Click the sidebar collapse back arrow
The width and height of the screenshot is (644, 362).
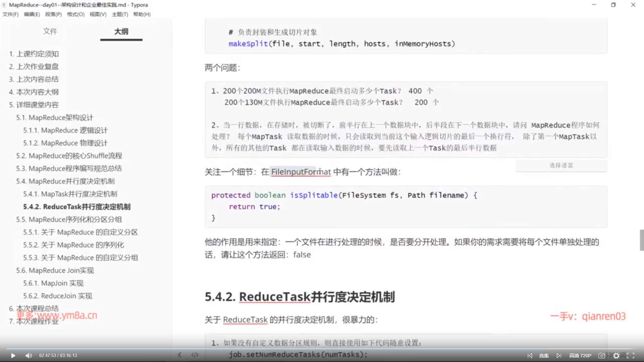click(180, 355)
